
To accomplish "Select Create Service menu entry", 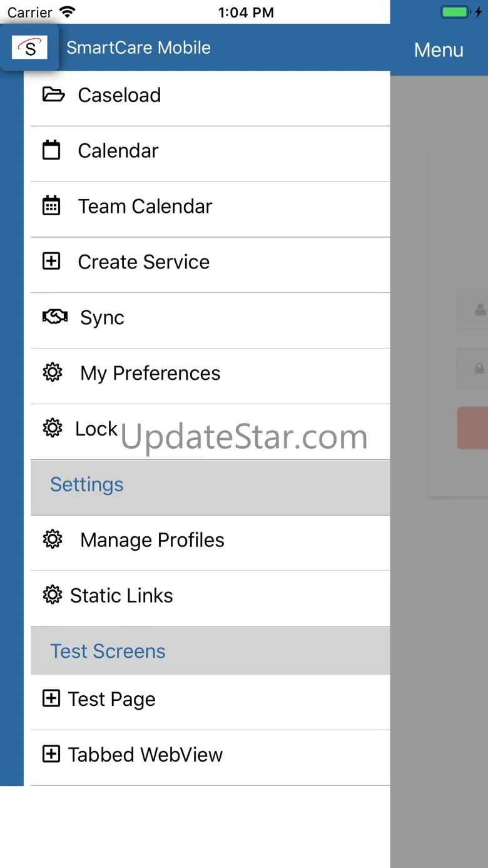I will click(144, 262).
